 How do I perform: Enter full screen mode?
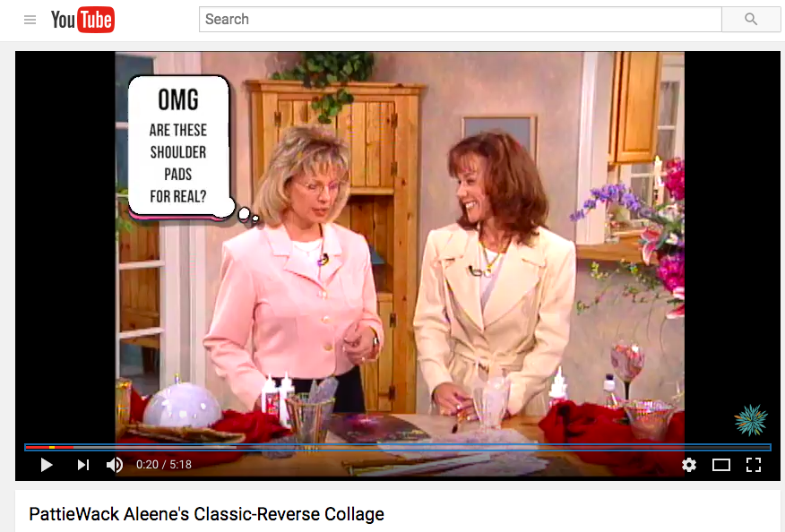(754, 465)
